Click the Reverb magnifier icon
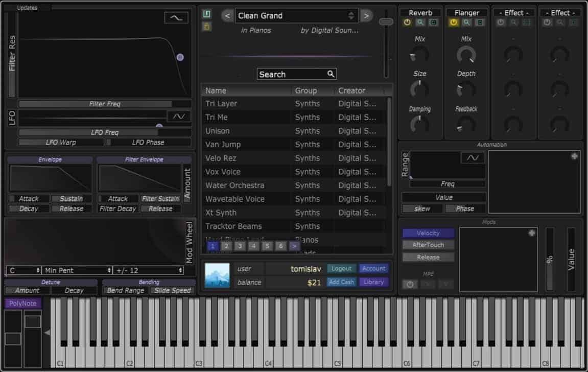Screen dimensions: 588x372 click(420, 22)
